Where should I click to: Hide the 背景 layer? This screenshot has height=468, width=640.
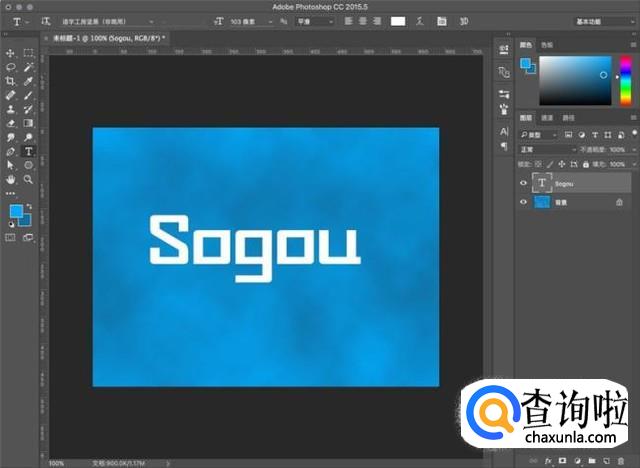tap(522, 202)
